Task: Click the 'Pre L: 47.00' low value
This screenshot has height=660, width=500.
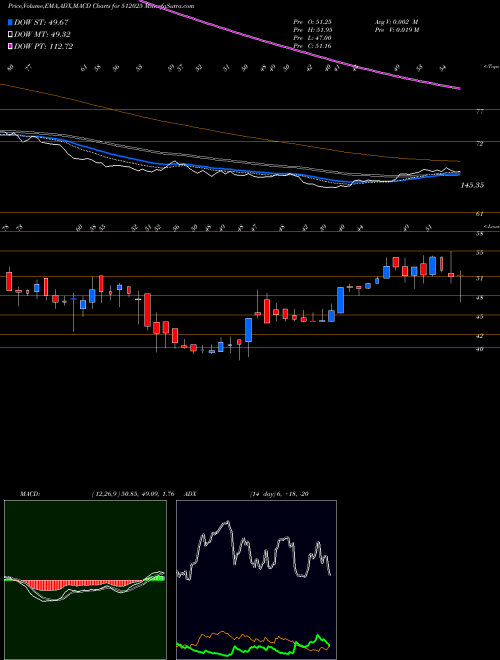Action: click(312, 38)
